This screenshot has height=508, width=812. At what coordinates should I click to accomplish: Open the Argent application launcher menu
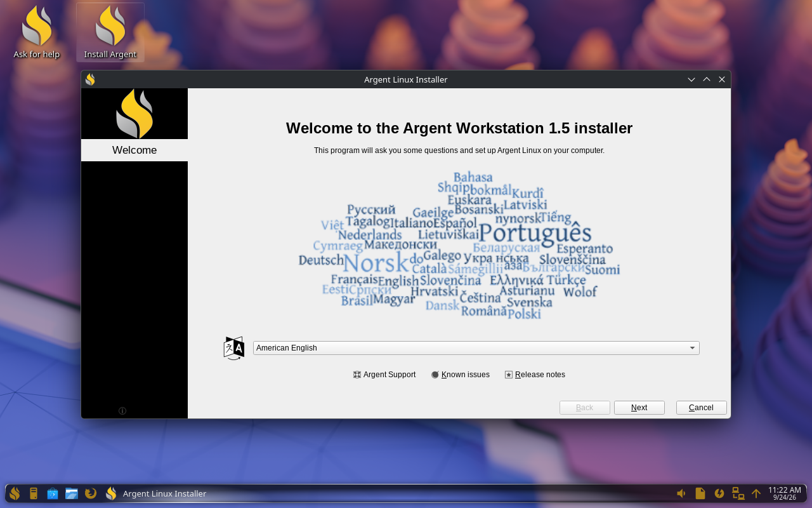(x=15, y=493)
